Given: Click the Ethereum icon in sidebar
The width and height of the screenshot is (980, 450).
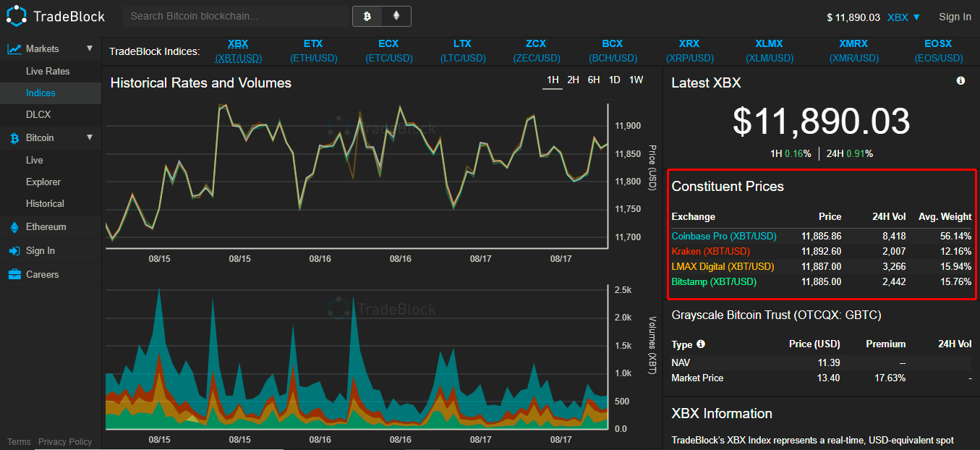Looking at the screenshot, I should pos(14,227).
